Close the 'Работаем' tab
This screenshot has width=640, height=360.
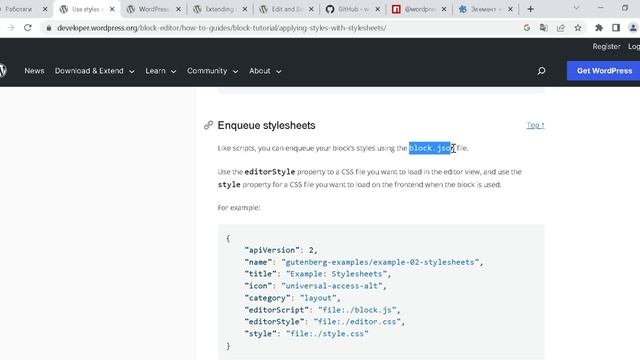coord(45,9)
